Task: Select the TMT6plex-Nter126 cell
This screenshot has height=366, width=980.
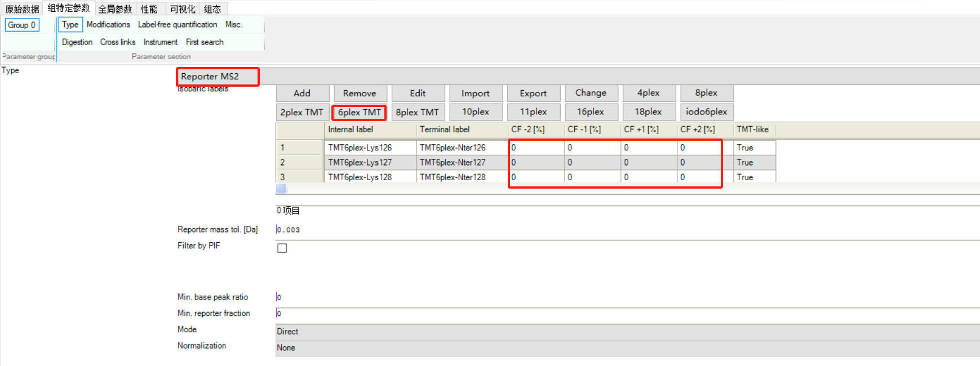Action: [462, 148]
